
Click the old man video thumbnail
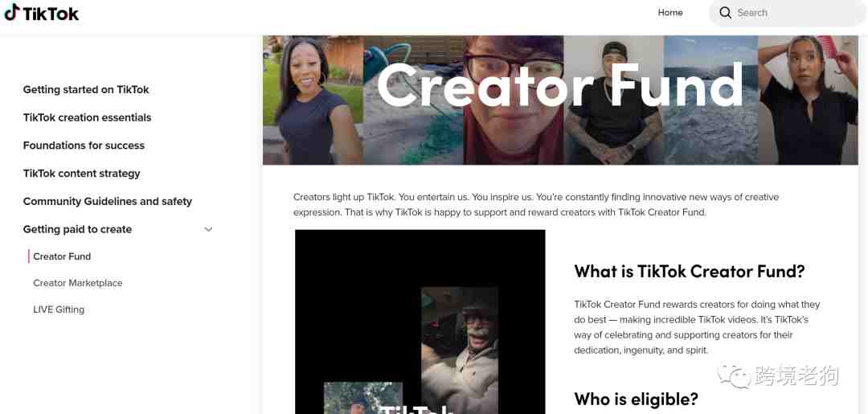[x=460, y=350]
